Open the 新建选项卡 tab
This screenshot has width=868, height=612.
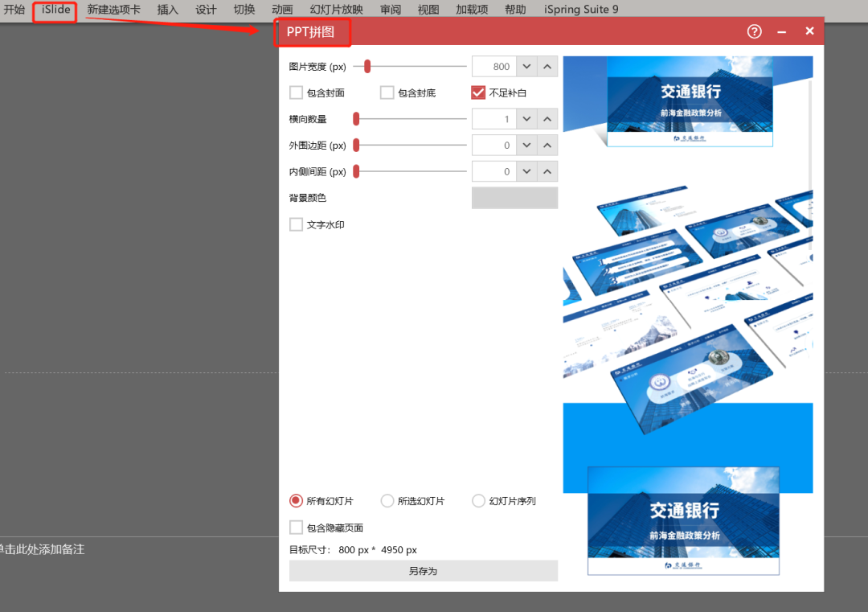coord(113,10)
